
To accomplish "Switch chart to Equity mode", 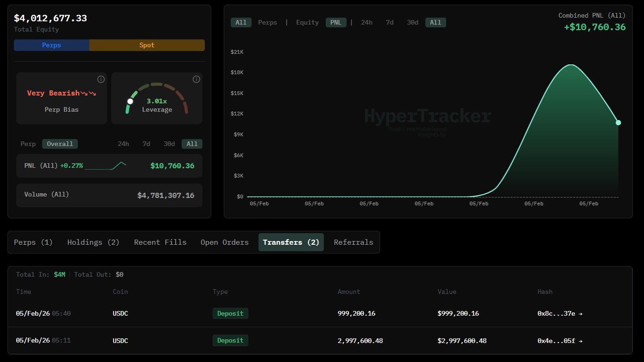I will (308, 22).
